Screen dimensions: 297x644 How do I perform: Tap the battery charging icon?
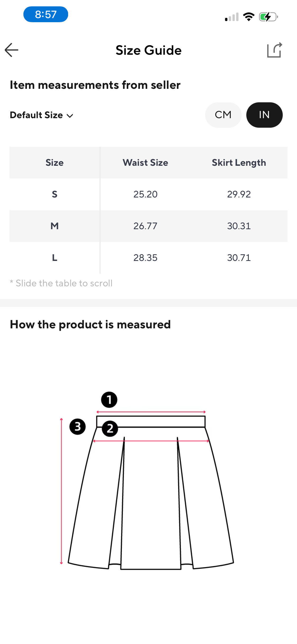click(268, 17)
